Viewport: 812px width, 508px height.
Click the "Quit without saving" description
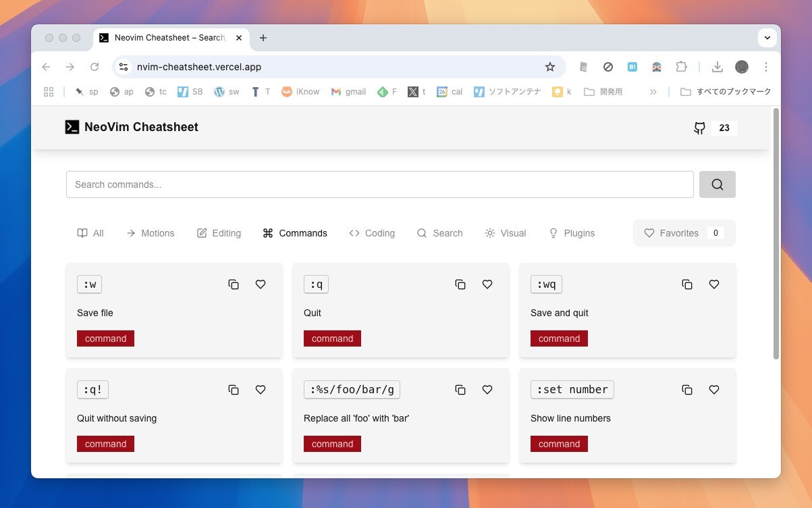click(x=117, y=418)
